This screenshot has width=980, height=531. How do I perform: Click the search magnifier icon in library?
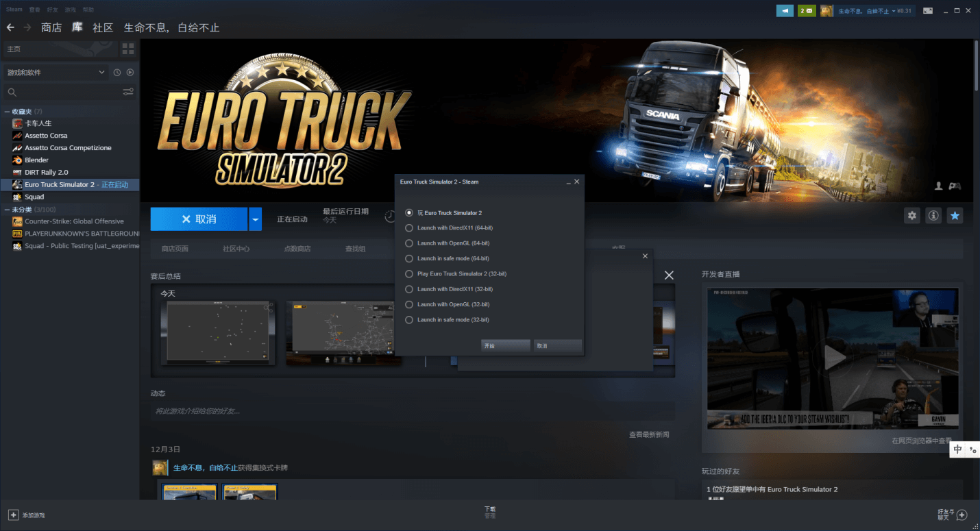(x=12, y=92)
